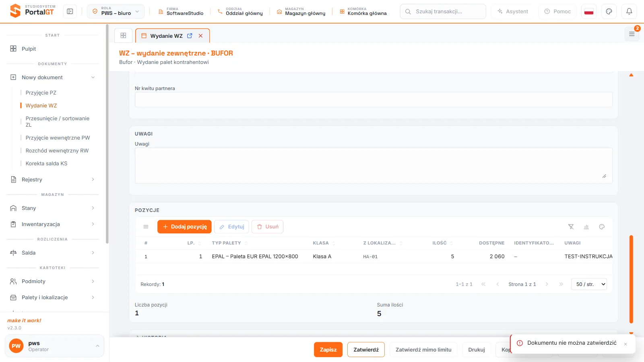Collapse the sidebar panel icon

click(x=70, y=11)
